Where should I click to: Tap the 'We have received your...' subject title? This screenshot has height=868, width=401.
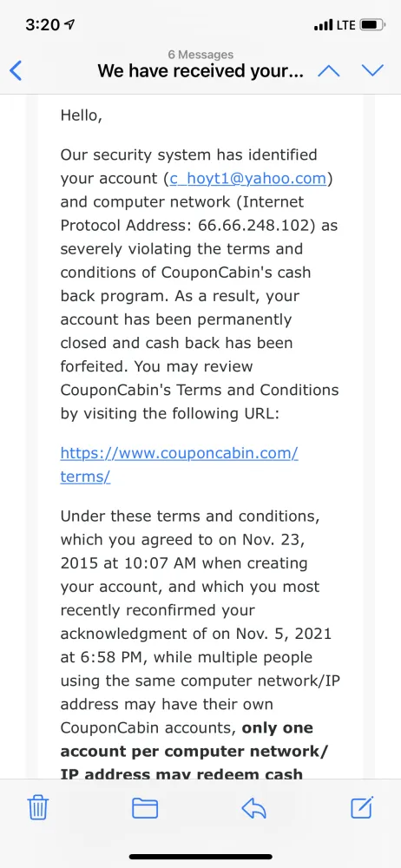click(200, 71)
